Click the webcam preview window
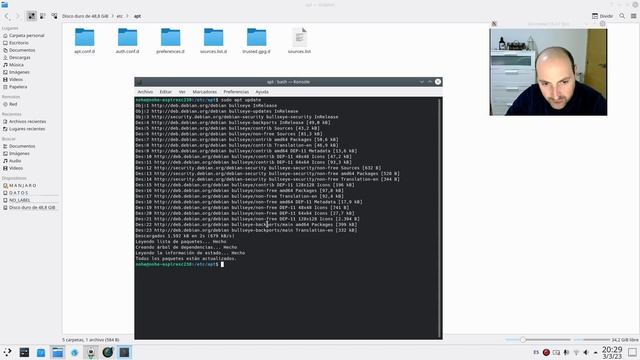Image resolution: width=640 pixels, height=360 pixels. (548, 72)
